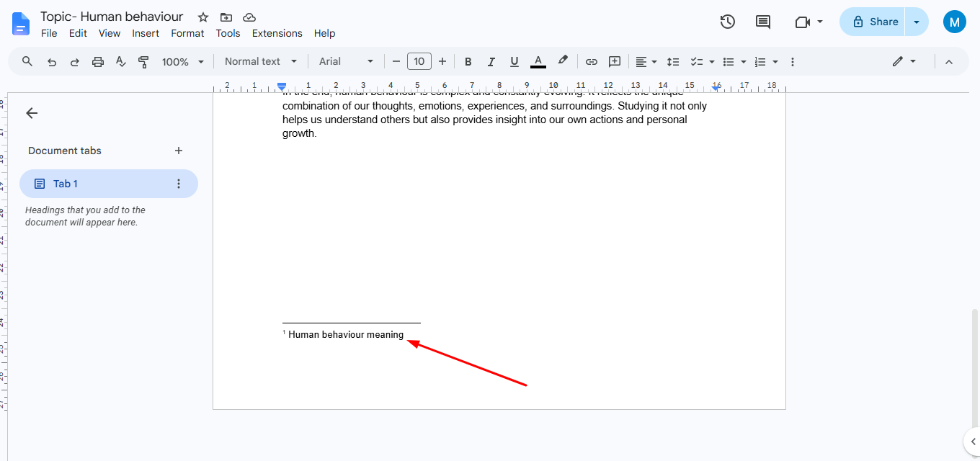This screenshot has height=461, width=980.
Task: Open the text colour picker
Action: [538, 62]
